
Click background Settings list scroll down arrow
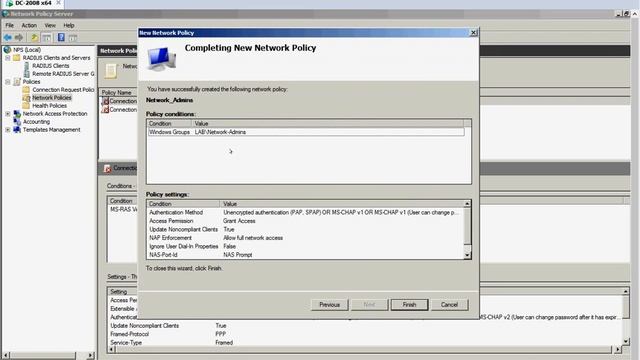[x=626, y=342]
